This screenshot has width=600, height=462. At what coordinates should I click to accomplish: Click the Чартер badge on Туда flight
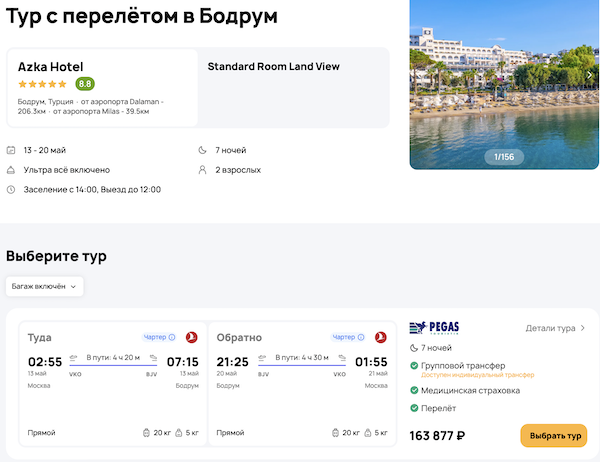click(x=159, y=337)
